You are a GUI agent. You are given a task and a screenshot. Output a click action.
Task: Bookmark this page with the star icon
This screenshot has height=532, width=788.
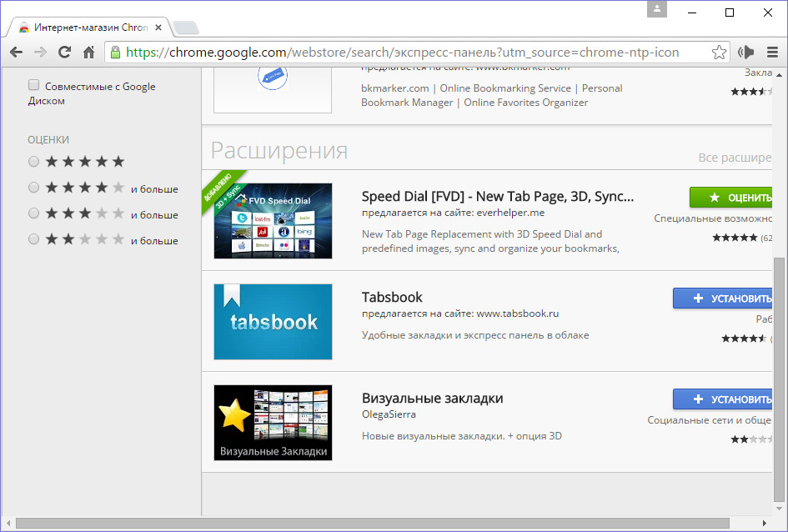(x=719, y=53)
